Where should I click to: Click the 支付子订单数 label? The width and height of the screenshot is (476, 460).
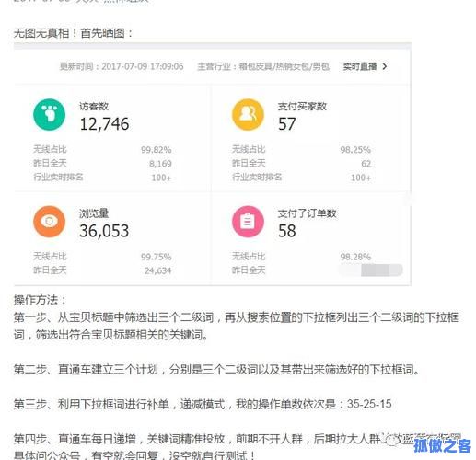click(308, 213)
